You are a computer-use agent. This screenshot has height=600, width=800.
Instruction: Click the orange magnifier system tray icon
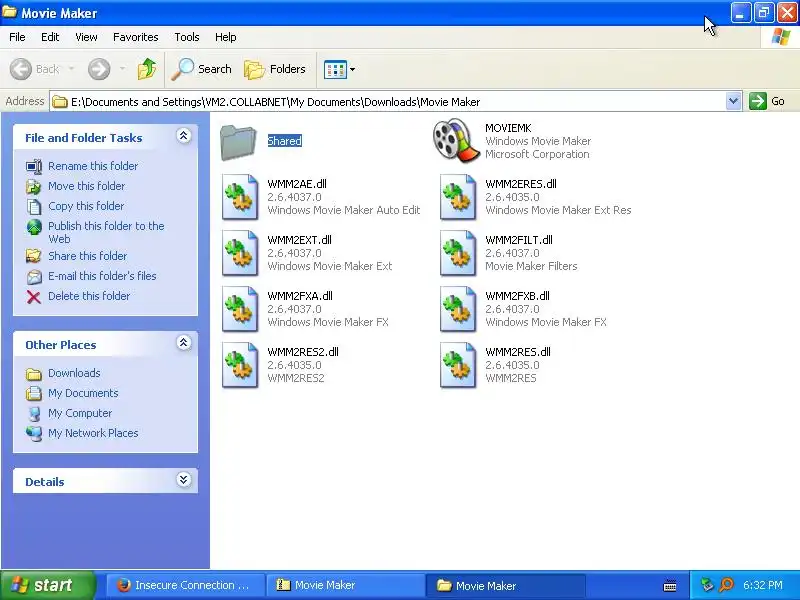[726, 585]
